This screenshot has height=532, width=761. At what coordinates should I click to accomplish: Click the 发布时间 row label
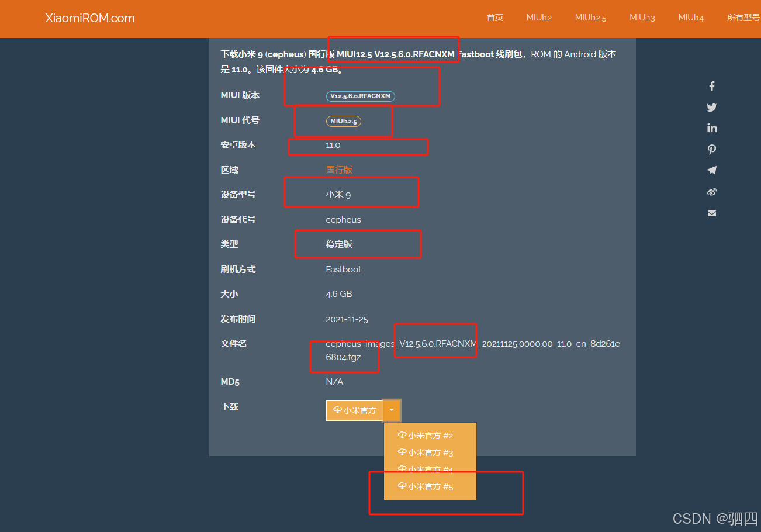pyautogui.click(x=238, y=319)
